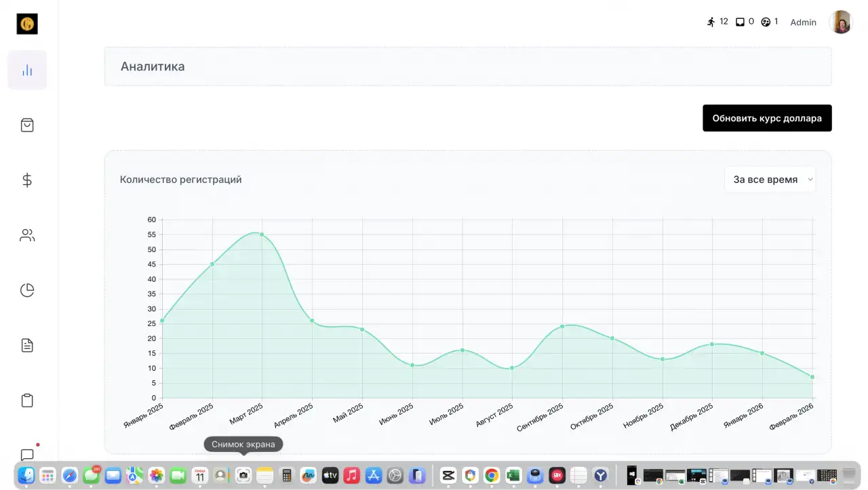Open the Screenshot app in Dock
The width and height of the screenshot is (868, 490).
click(243, 476)
